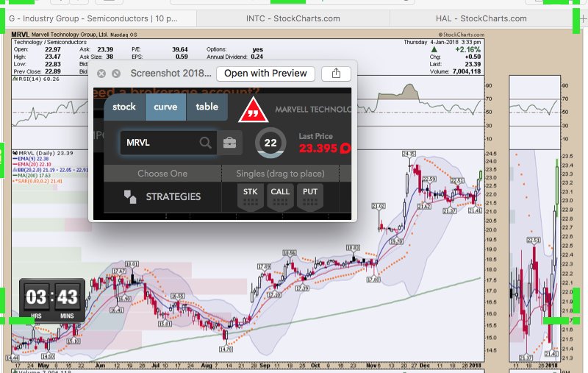Click the share icon in Quick Look

tap(336, 74)
